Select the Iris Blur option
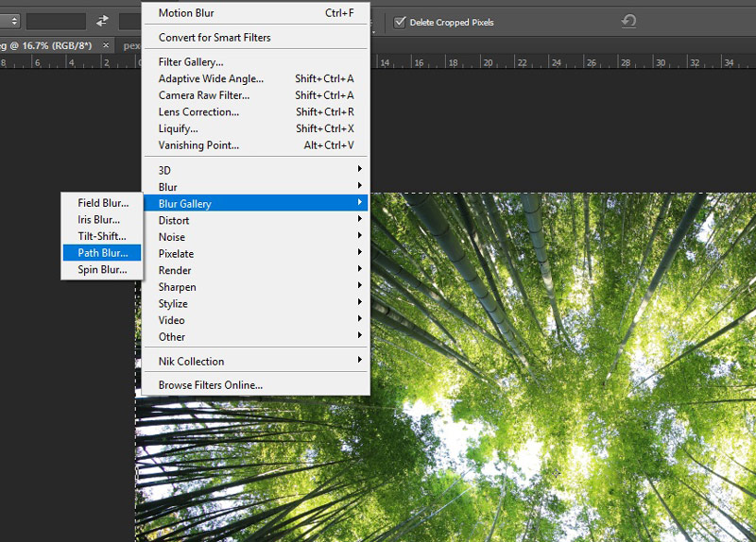 point(98,220)
